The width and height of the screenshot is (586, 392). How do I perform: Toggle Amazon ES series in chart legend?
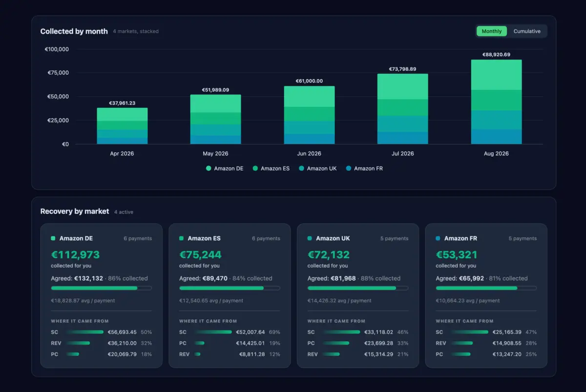point(271,168)
